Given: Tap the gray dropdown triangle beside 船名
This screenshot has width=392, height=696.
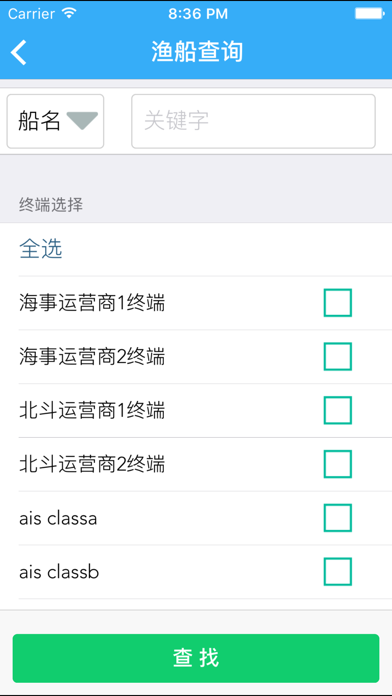Looking at the screenshot, I should coord(82,121).
